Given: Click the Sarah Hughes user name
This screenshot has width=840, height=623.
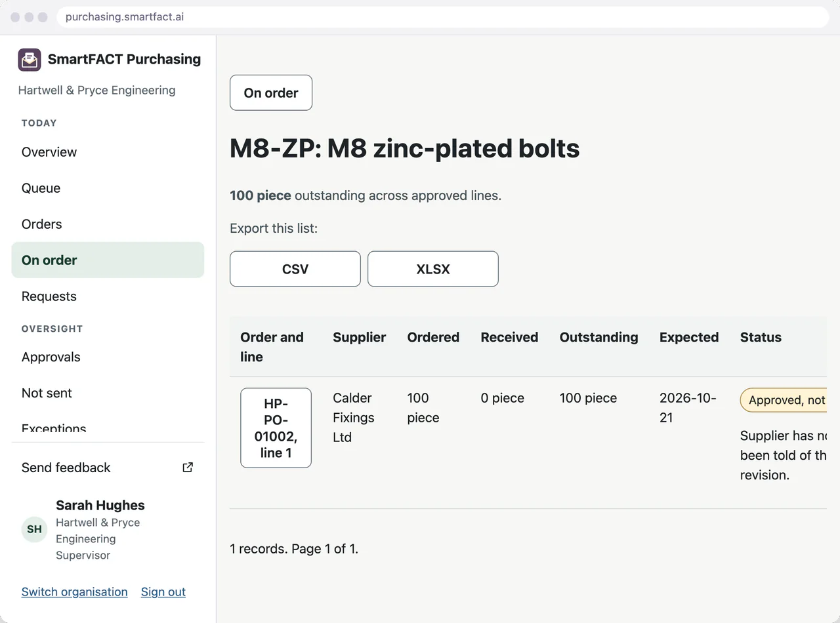Looking at the screenshot, I should pos(100,506).
